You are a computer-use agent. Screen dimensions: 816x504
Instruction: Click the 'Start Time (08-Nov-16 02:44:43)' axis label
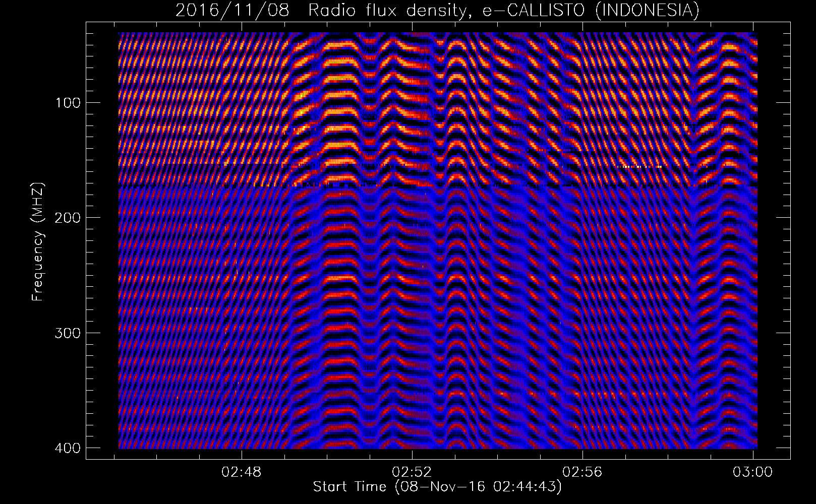pyautogui.click(x=437, y=487)
